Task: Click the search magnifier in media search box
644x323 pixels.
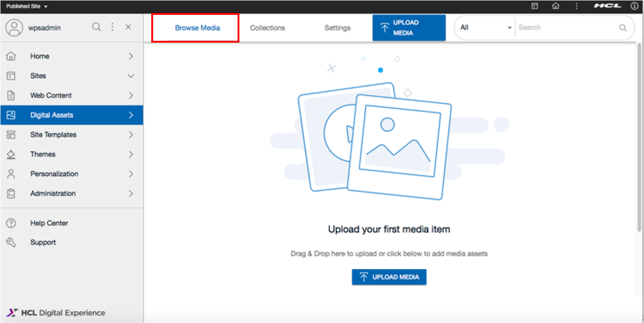Action: [623, 28]
